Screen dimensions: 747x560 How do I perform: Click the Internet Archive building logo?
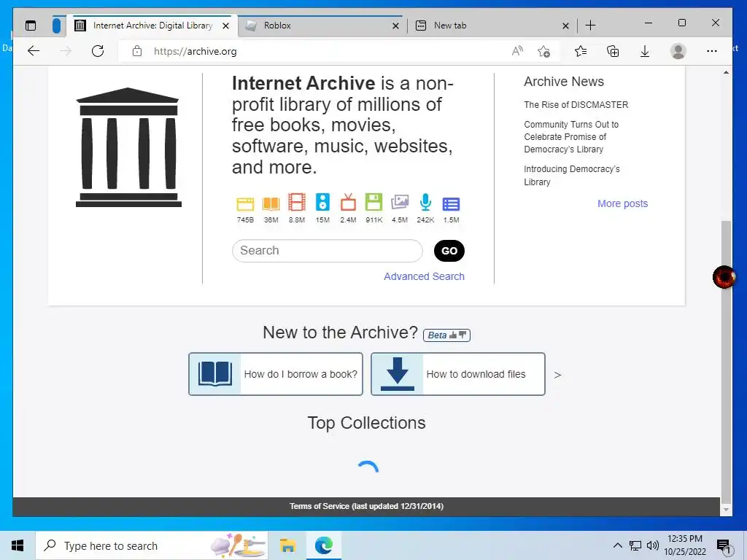click(x=128, y=147)
